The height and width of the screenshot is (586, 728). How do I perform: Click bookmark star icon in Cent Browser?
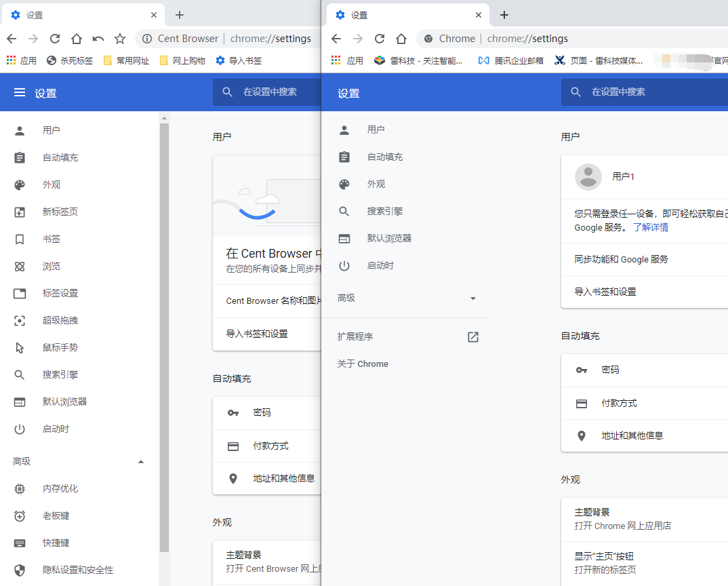click(x=120, y=39)
